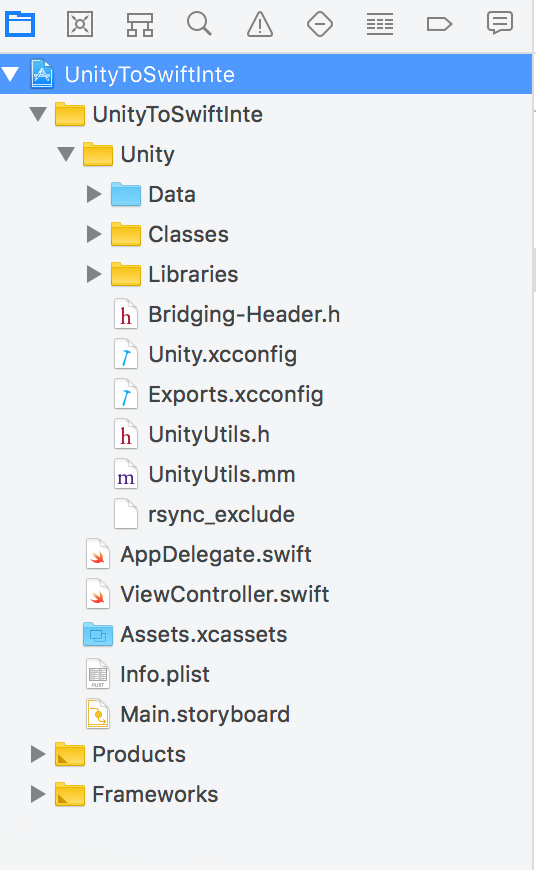The image size is (536, 870).
Task: Open the Symbol navigator hierarchy icon
Action: pyautogui.click(x=140, y=24)
